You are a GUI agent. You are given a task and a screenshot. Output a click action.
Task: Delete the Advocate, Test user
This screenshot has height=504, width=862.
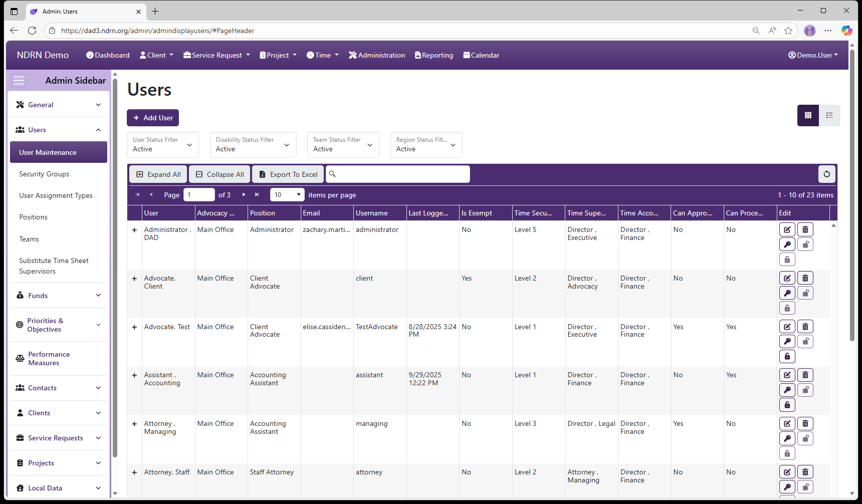(x=805, y=327)
